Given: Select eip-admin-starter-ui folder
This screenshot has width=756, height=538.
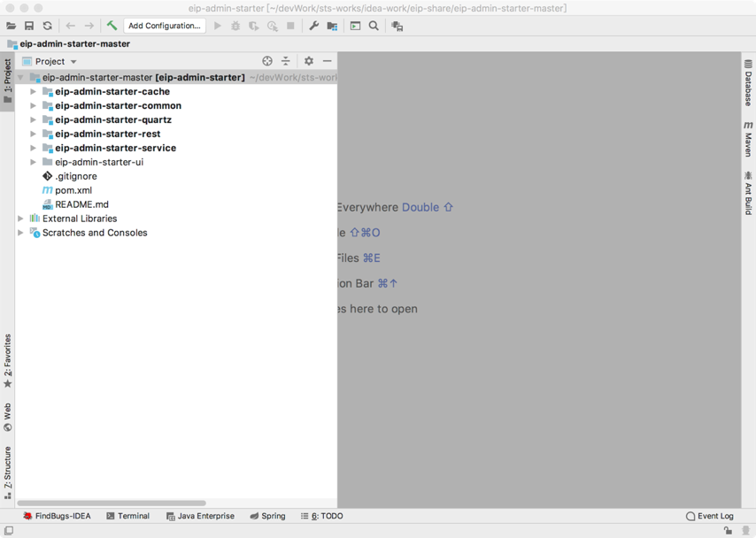Looking at the screenshot, I should 99,162.
